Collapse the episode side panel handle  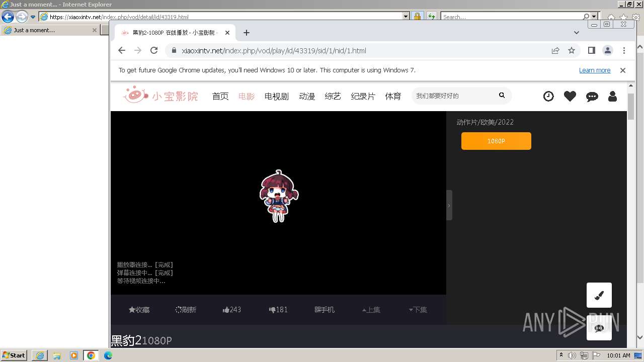[449, 205]
